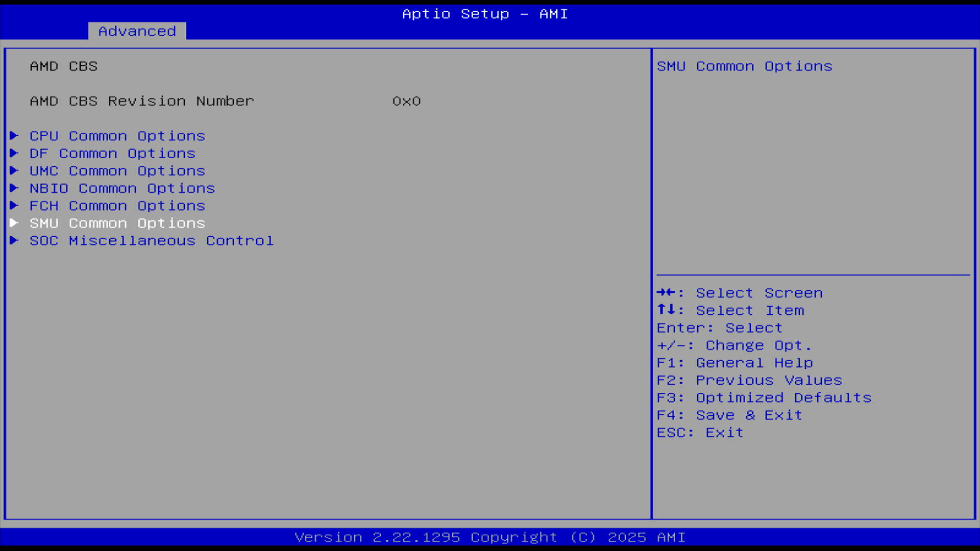This screenshot has height=551, width=980.
Task: Switch to the Advanced tab
Action: point(137,31)
